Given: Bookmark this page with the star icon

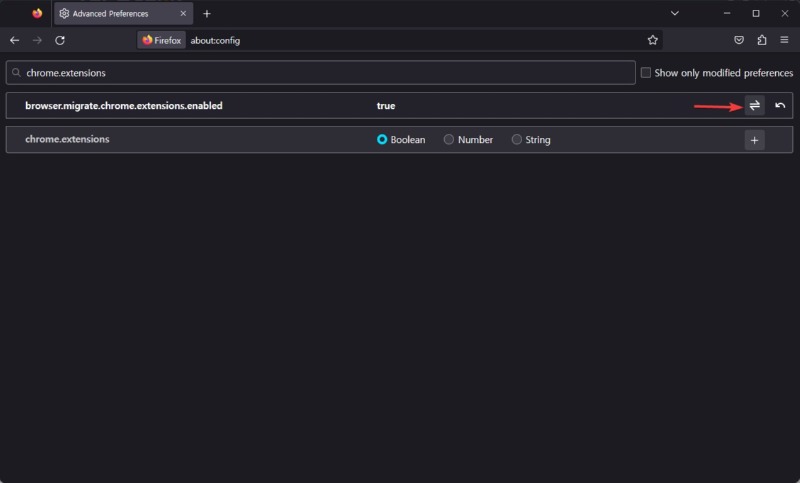Looking at the screenshot, I should [x=653, y=40].
